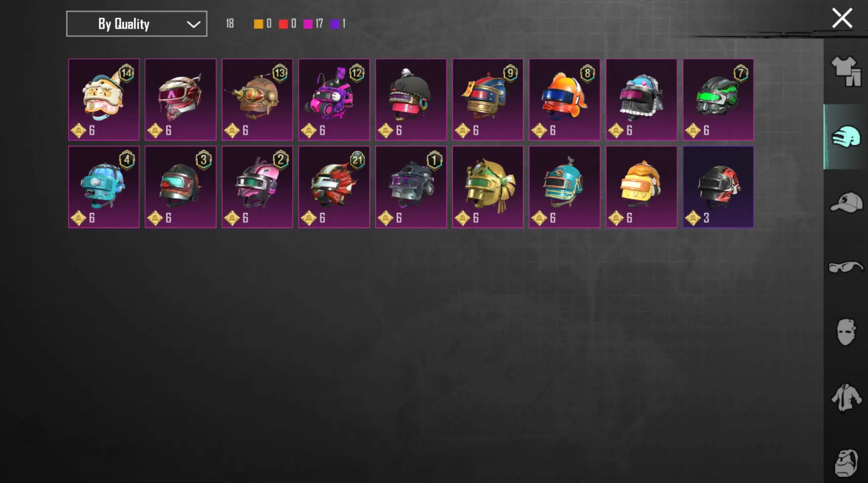
Task: Close the inventory screen with X
Action: (842, 19)
